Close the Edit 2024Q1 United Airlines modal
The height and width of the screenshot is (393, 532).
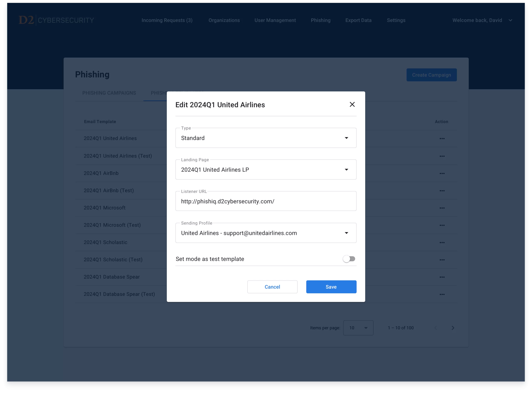pyautogui.click(x=352, y=104)
